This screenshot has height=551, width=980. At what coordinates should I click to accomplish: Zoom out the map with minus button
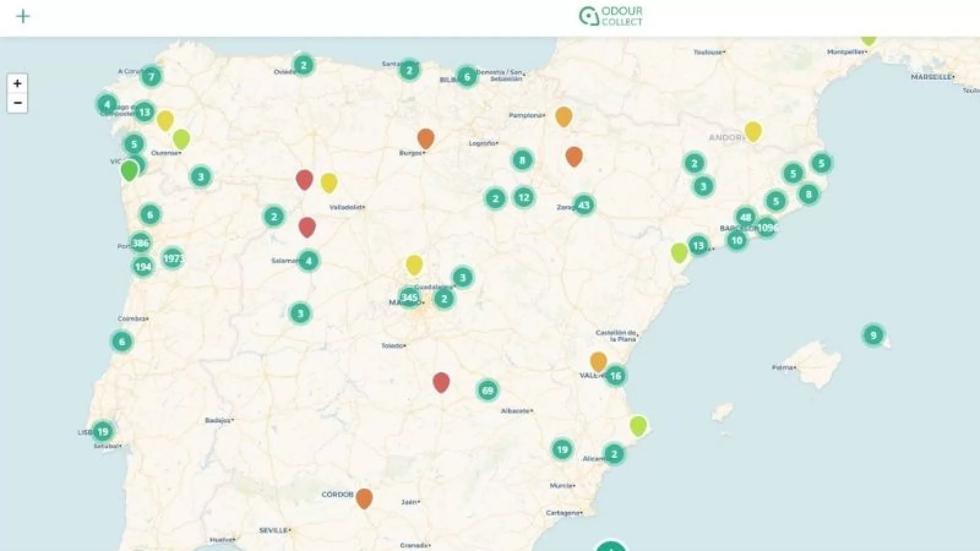(17, 103)
